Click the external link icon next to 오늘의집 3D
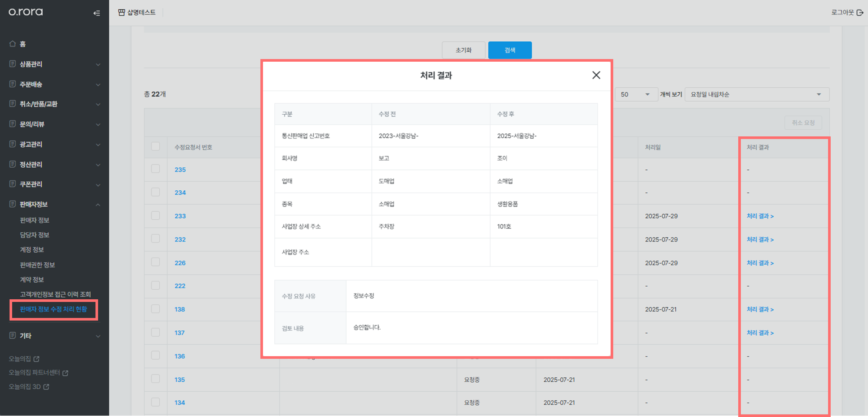 [46, 387]
